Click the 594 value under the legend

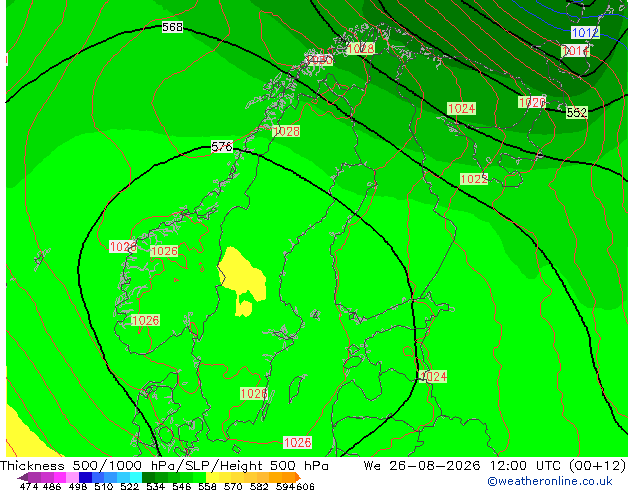285,486
